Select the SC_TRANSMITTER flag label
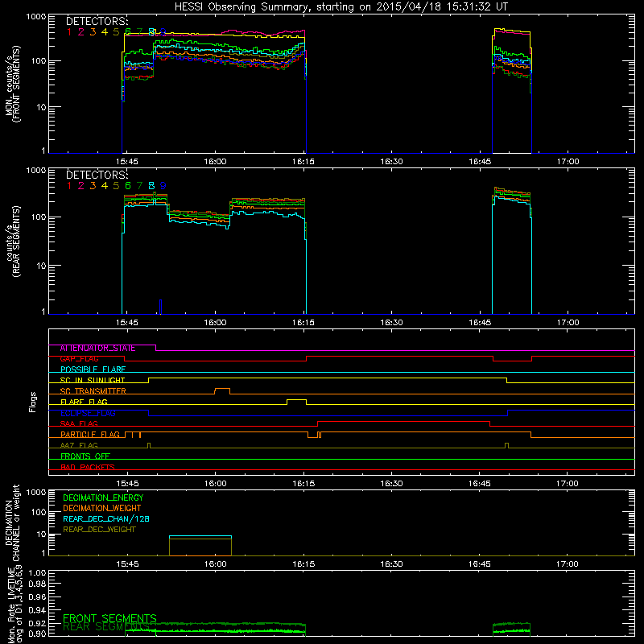 pos(93,391)
